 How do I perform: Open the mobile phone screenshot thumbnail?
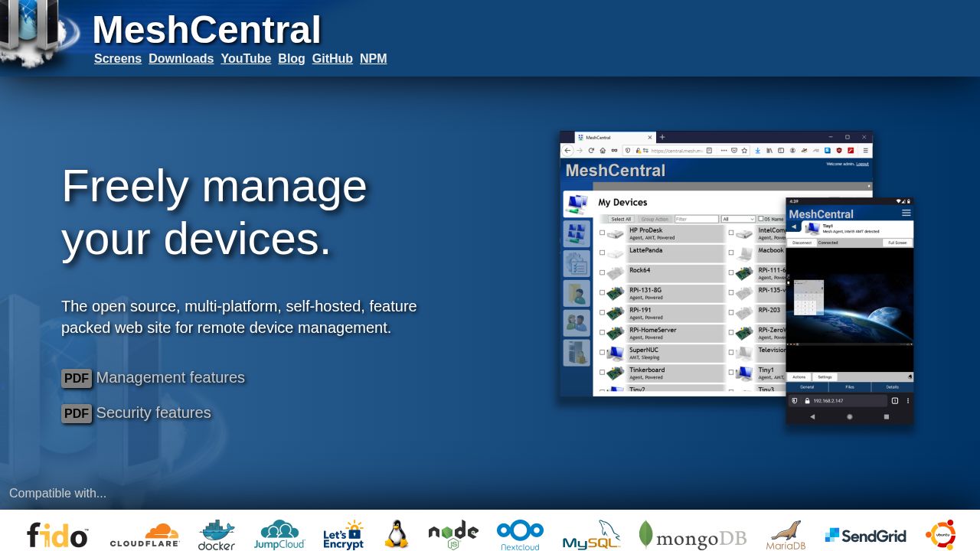(x=850, y=311)
